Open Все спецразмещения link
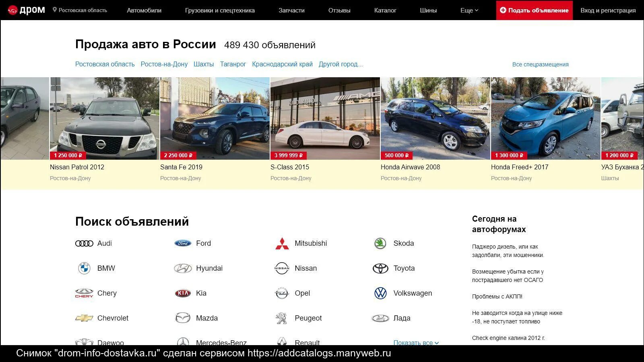This screenshot has height=362, width=644. click(x=541, y=64)
